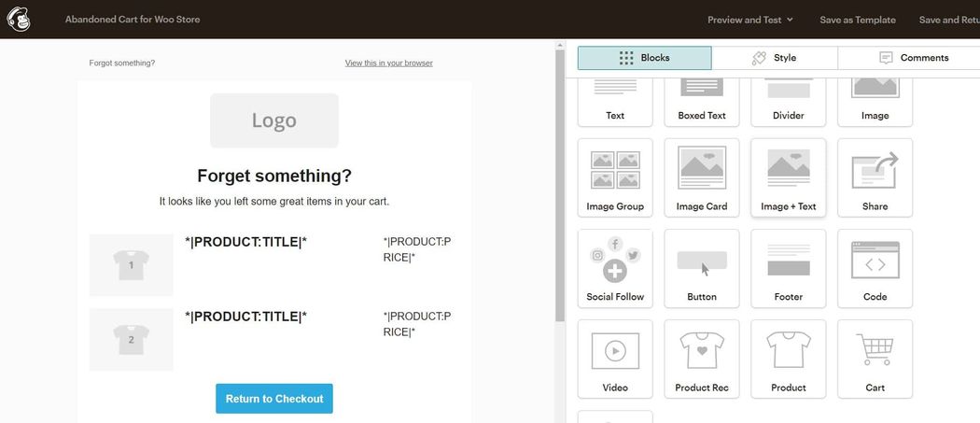Add an Image Card block
The width and height of the screenshot is (980, 423).
tap(701, 177)
